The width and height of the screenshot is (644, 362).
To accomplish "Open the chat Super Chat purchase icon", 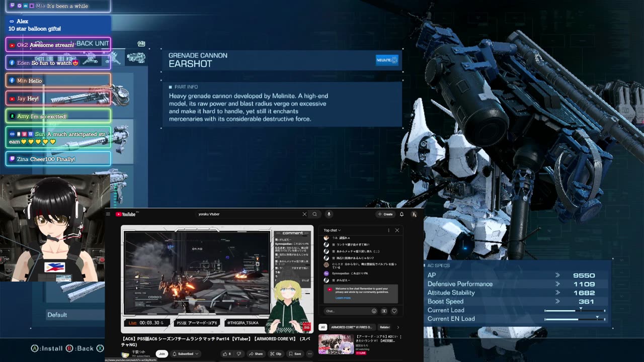I will coord(384,311).
